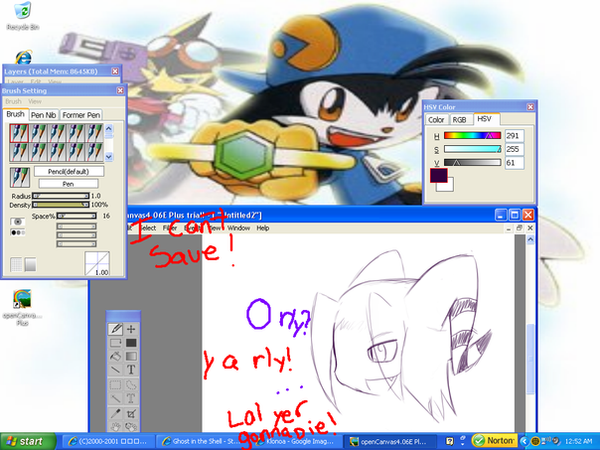
Task: Select the Pen drawing tool in toolbox
Action: click(x=116, y=329)
